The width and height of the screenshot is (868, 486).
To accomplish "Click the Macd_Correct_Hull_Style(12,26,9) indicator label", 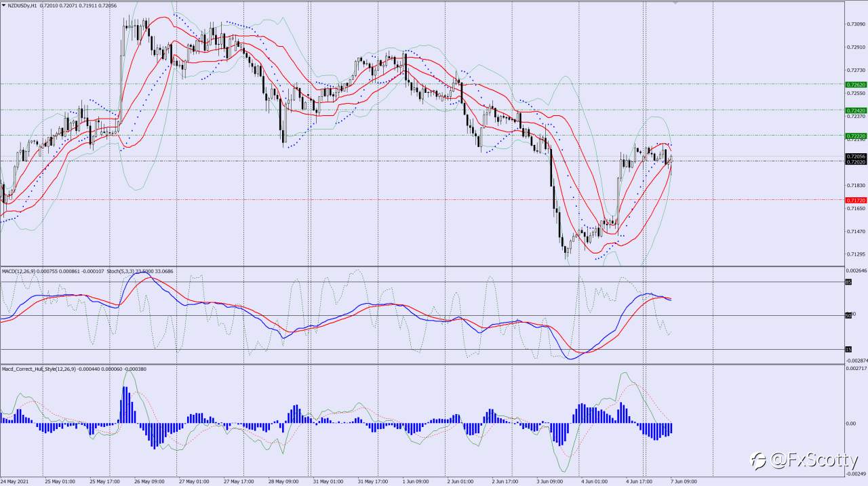I will [x=37, y=369].
